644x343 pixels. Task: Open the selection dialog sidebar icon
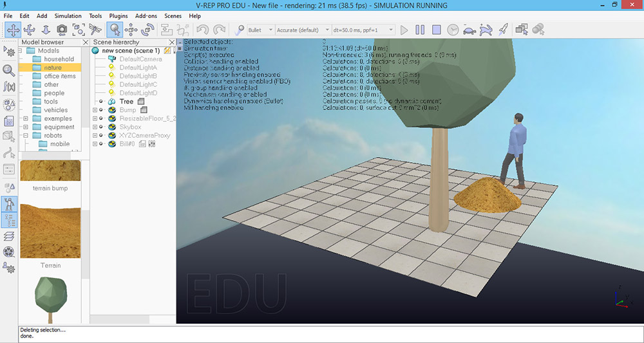[9, 169]
